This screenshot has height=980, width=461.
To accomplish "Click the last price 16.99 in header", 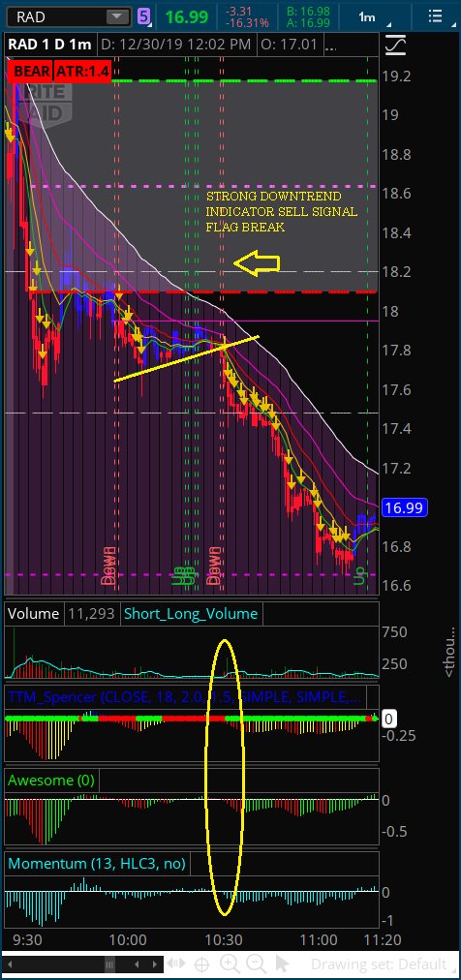I will [x=186, y=16].
